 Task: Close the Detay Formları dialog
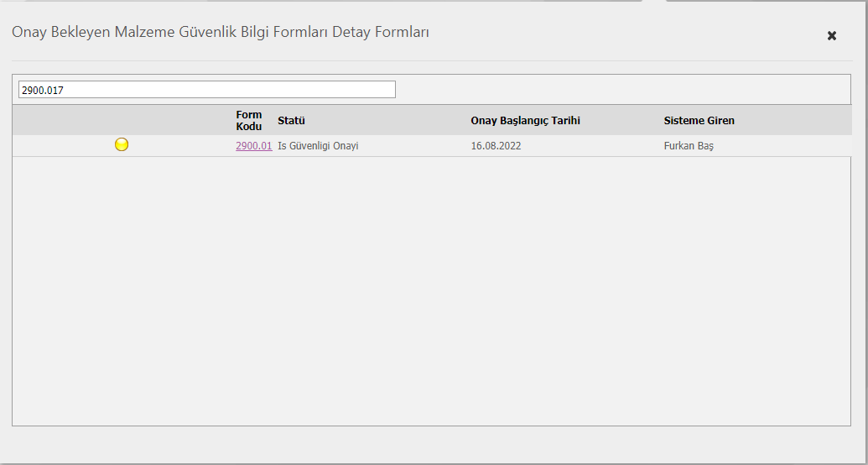click(x=831, y=35)
